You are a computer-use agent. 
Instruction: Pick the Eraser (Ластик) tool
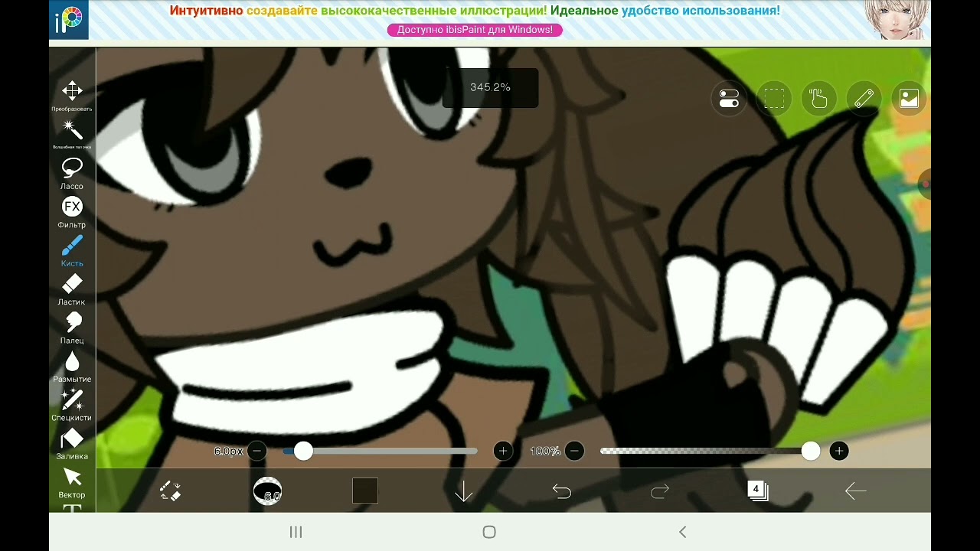click(72, 289)
